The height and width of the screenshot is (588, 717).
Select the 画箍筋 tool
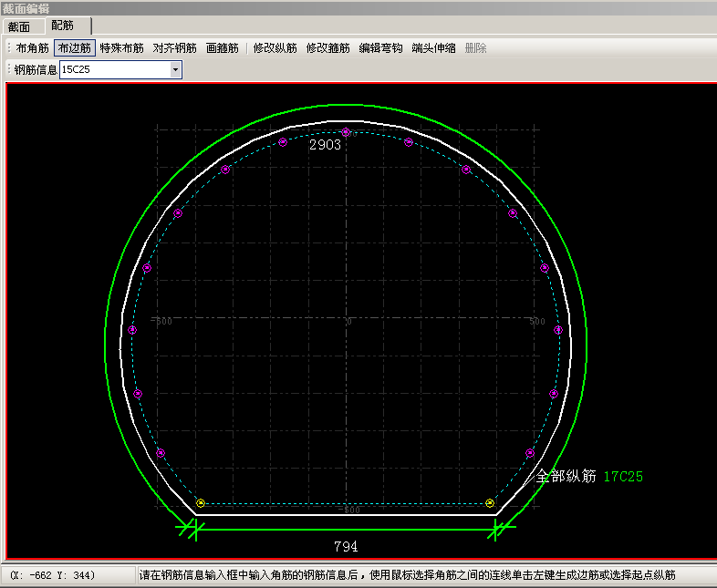[x=223, y=48]
